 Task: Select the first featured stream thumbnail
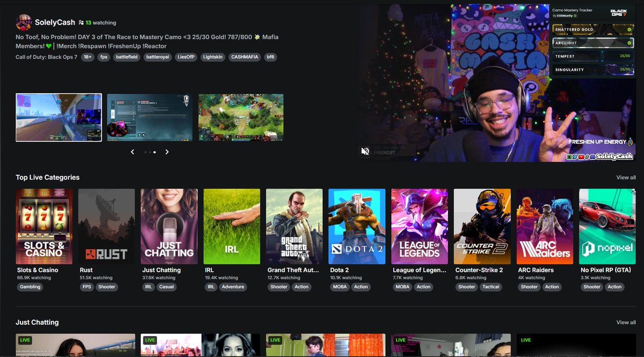click(x=58, y=117)
